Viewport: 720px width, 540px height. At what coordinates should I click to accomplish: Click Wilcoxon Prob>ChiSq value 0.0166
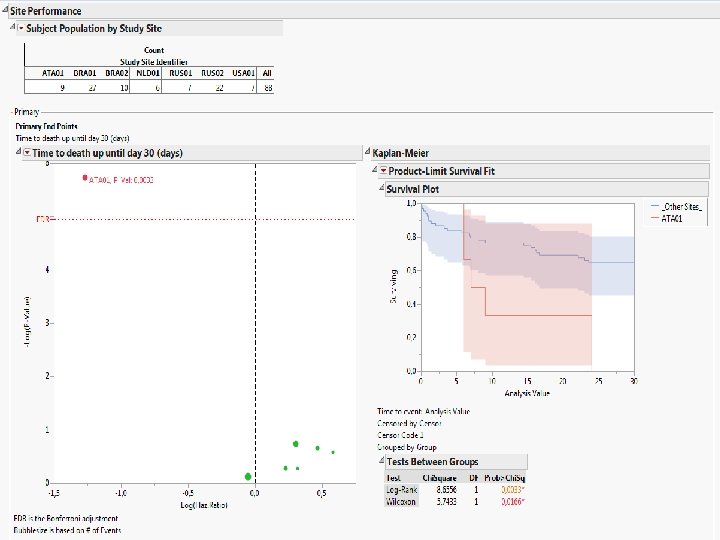513,501
